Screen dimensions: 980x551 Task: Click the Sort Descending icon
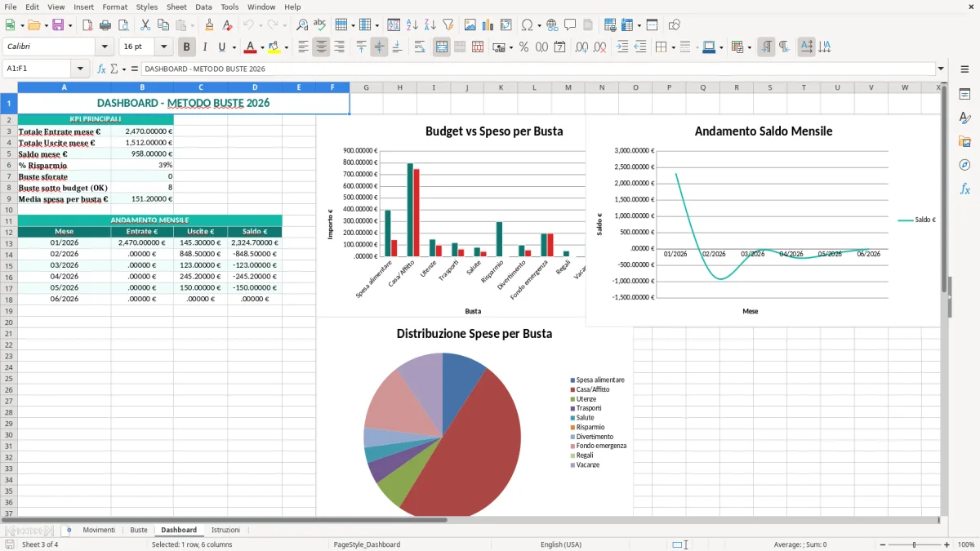tap(430, 25)
